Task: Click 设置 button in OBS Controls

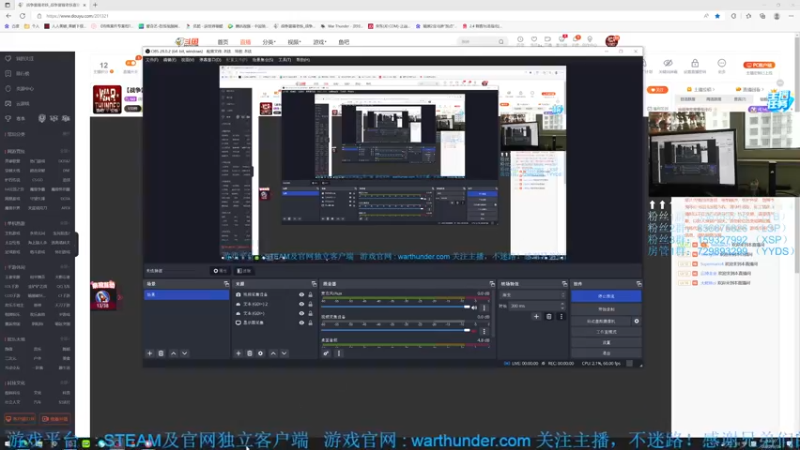Action: pos(606,342)
